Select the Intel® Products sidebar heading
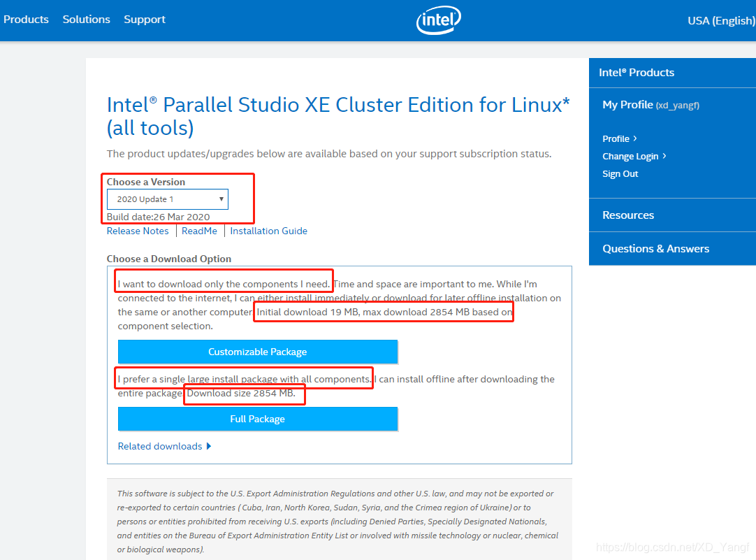This screenshot has height=560, width=756. coord(637,72)
